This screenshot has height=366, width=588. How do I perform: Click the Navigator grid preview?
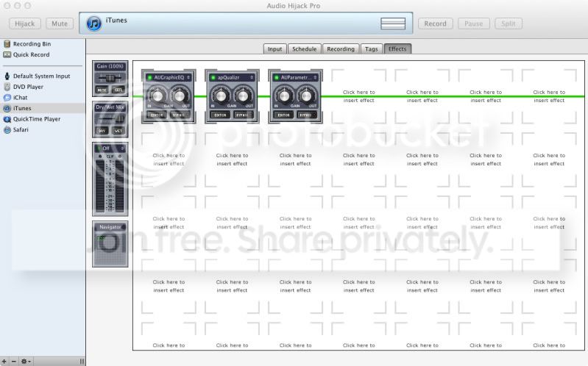pos(110,248)
